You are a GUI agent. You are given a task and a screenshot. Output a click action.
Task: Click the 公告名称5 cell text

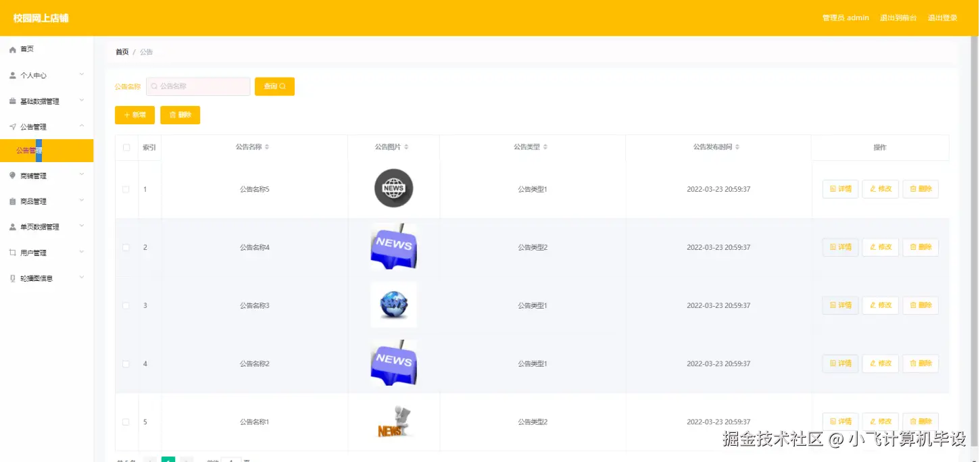[255, 190]
